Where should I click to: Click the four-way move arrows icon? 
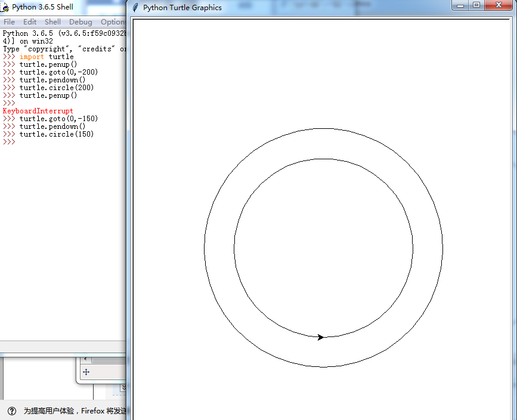click(86, 372)
